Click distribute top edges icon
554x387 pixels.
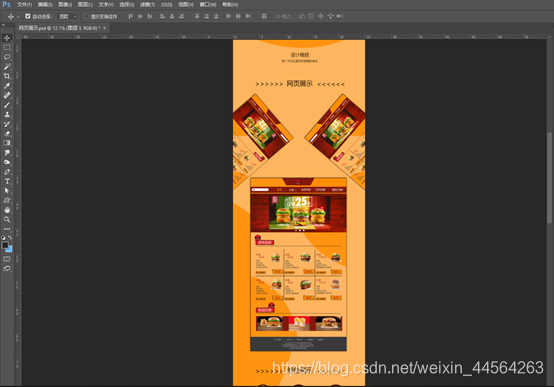pyautogui.click(x=197, y=16)
